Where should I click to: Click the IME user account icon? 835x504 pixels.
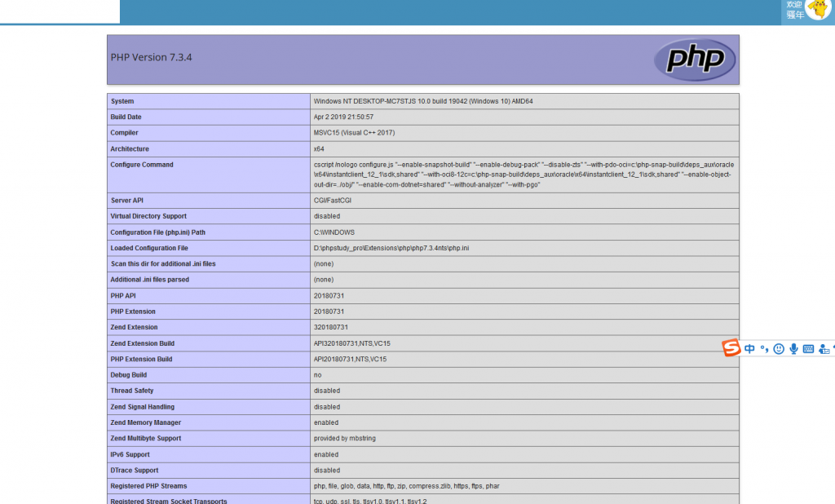(824, 349)
